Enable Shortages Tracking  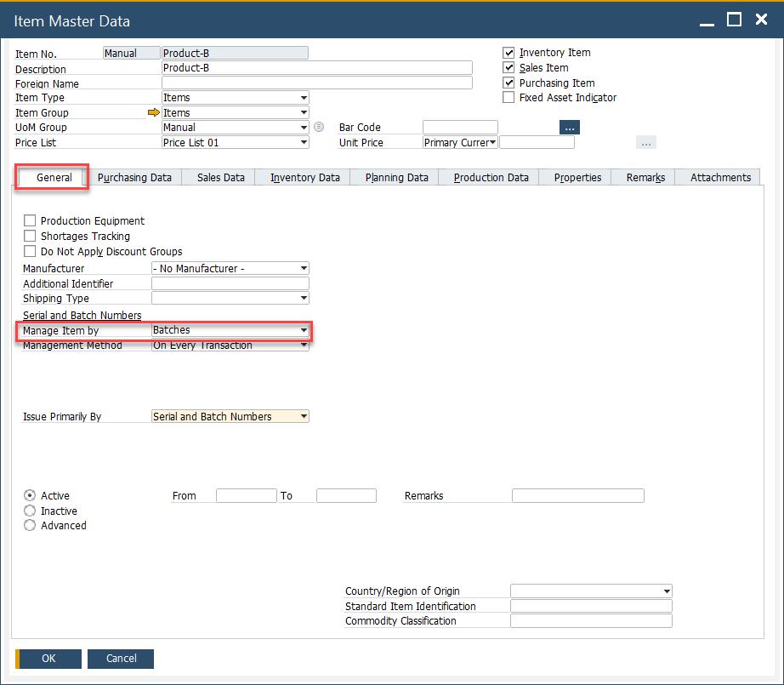tap(30, 236)
